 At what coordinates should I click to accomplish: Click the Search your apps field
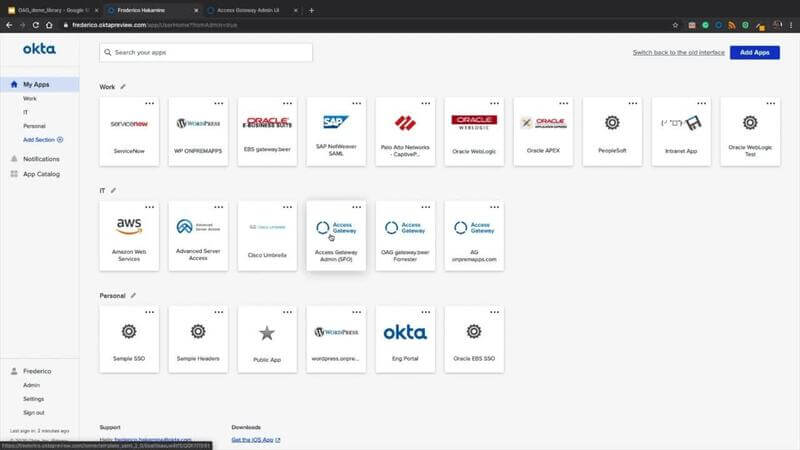(x=205, y=52)
